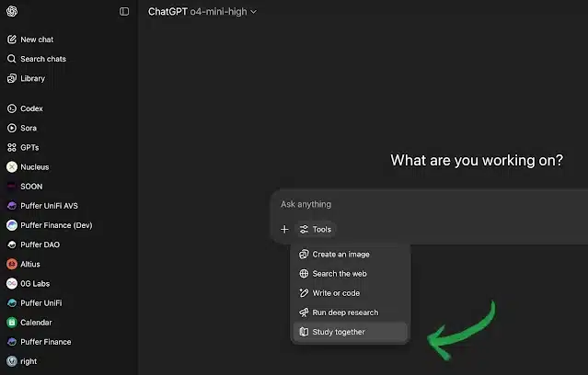Click the GPTs grid icon

point(12,148)
